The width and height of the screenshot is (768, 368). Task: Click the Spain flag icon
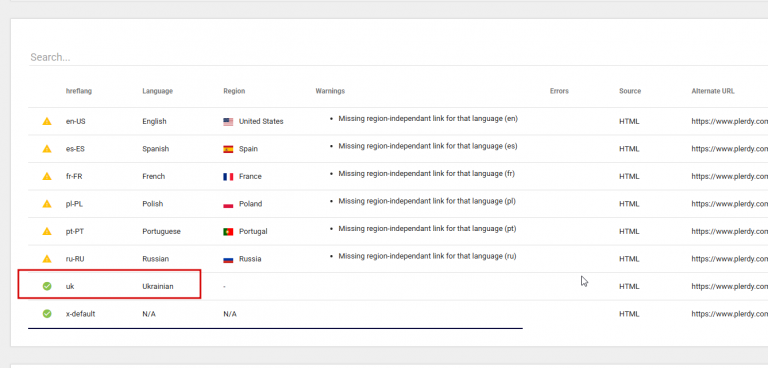pos(228,149)
